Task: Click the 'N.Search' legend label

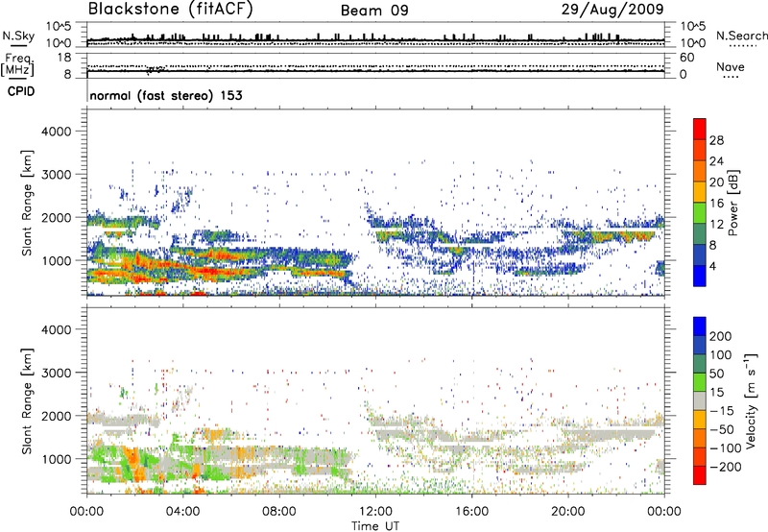Action: 741,36
